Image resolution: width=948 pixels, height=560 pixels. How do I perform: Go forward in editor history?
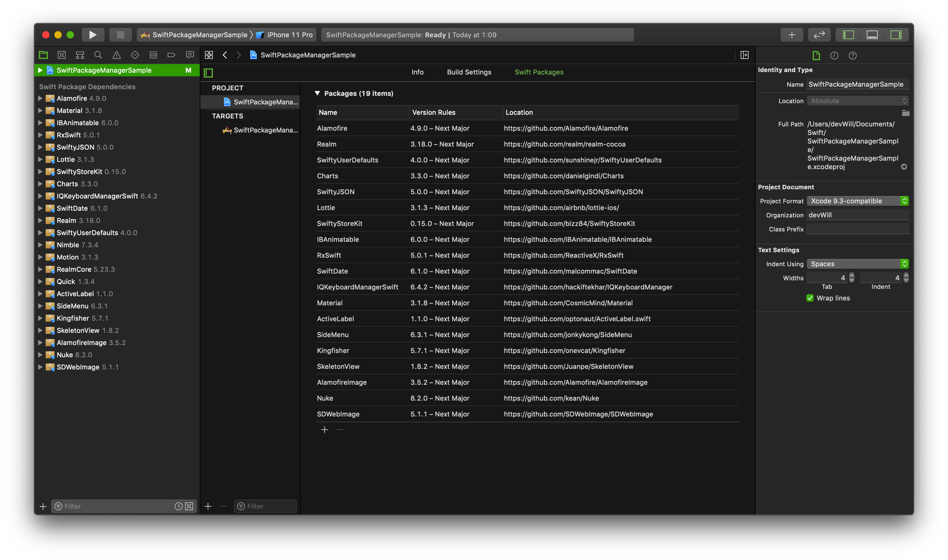tap(239, 55)
